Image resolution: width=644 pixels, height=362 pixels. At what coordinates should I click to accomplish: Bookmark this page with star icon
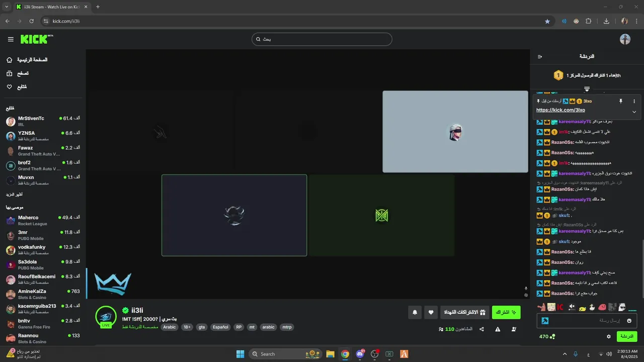pos(547,21)
